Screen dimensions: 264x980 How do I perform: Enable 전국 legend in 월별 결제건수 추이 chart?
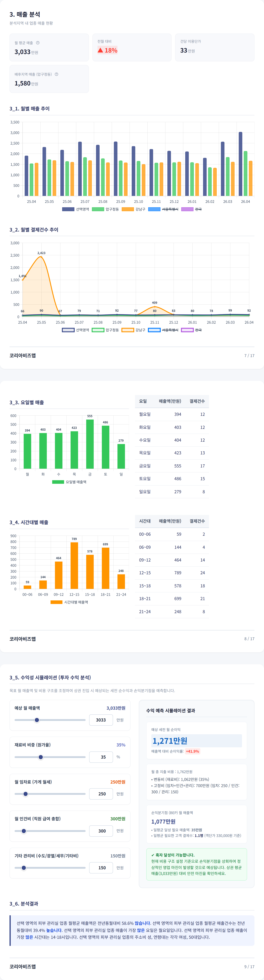tap(191, 330)
